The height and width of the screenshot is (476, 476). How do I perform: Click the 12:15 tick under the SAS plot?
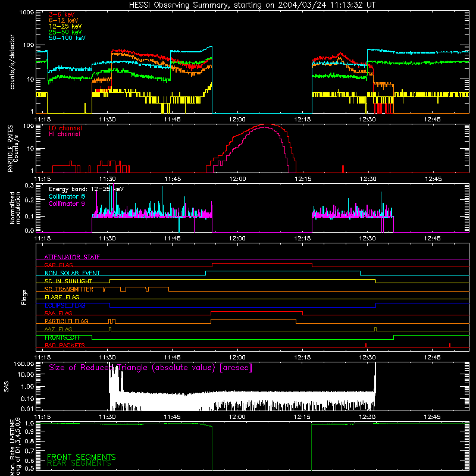[x=302, y=417]
